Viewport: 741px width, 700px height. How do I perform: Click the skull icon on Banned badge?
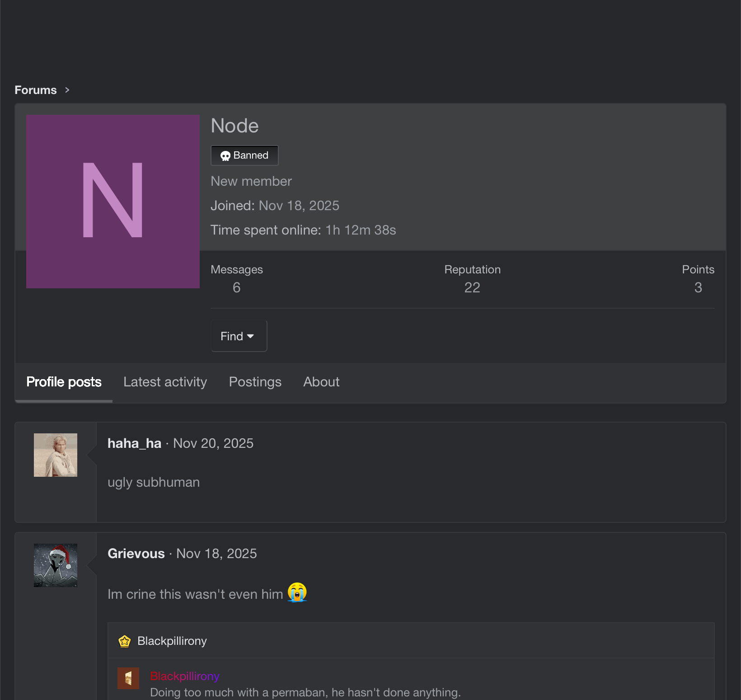(225, 156)
